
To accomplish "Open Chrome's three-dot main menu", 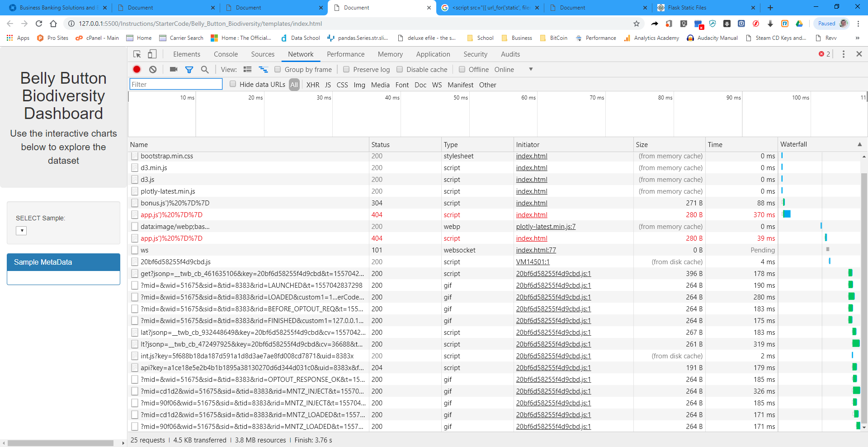I will click(859, 24).
